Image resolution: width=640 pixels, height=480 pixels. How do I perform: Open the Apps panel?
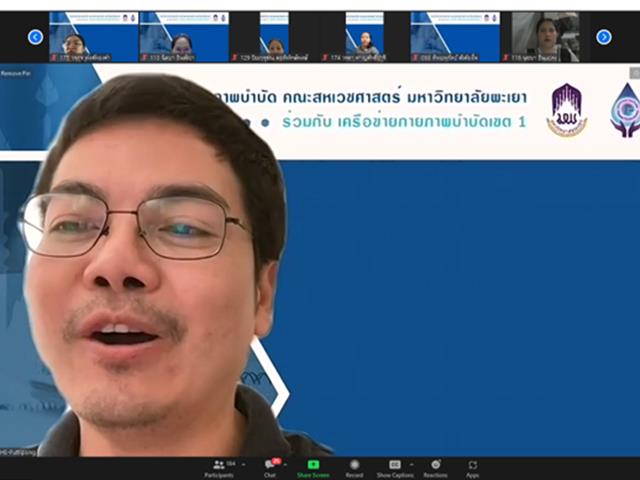click(x=472, y=469)
